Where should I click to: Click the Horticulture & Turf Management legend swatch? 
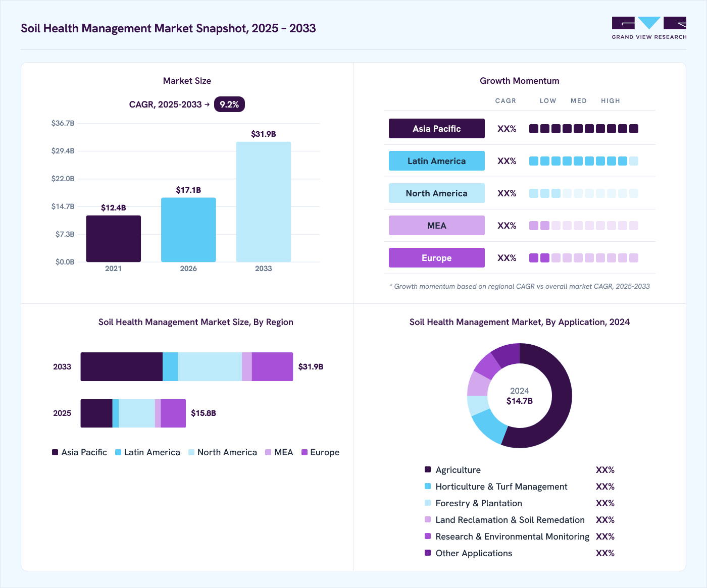point(428,487)
